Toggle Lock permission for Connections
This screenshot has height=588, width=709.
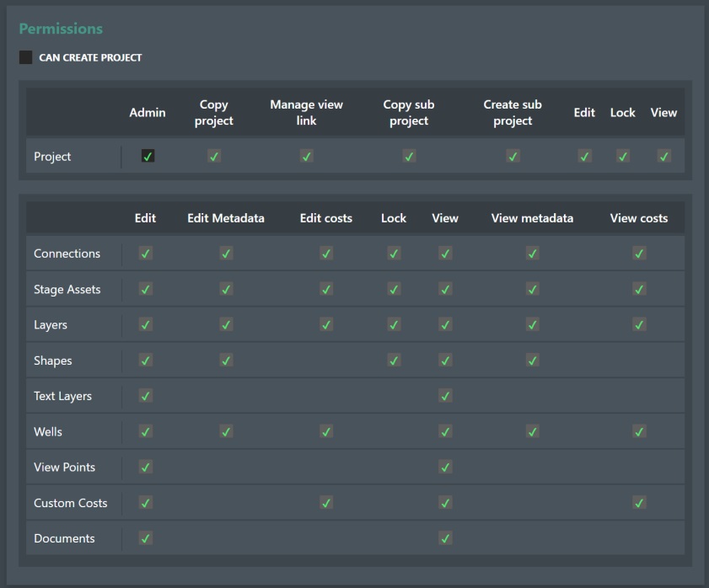click(394, 254)
